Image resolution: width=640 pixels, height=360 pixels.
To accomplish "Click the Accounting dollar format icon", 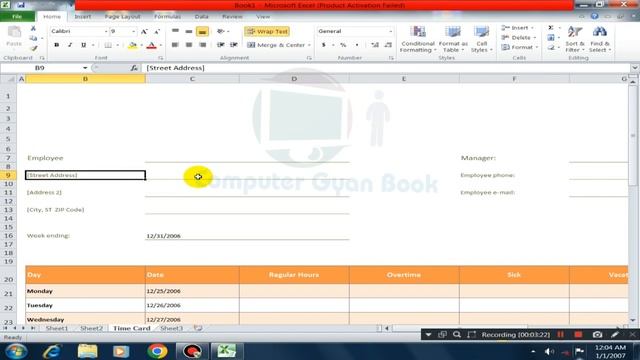I will [x=324, y=45].
